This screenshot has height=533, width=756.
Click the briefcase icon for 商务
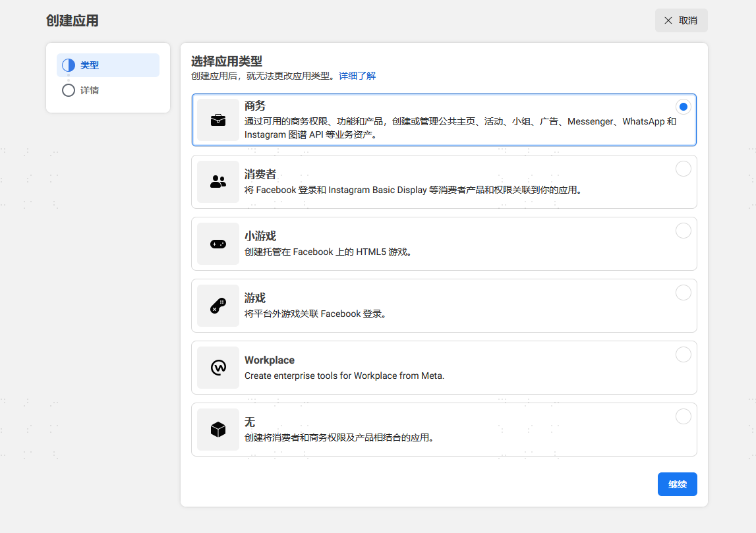(218, 120)
